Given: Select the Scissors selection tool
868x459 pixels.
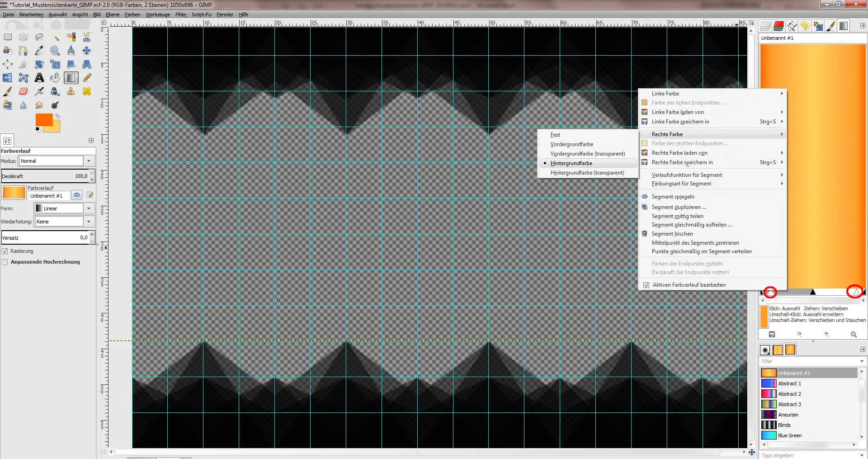Looking at the screenshot, I should click(87, 37).
